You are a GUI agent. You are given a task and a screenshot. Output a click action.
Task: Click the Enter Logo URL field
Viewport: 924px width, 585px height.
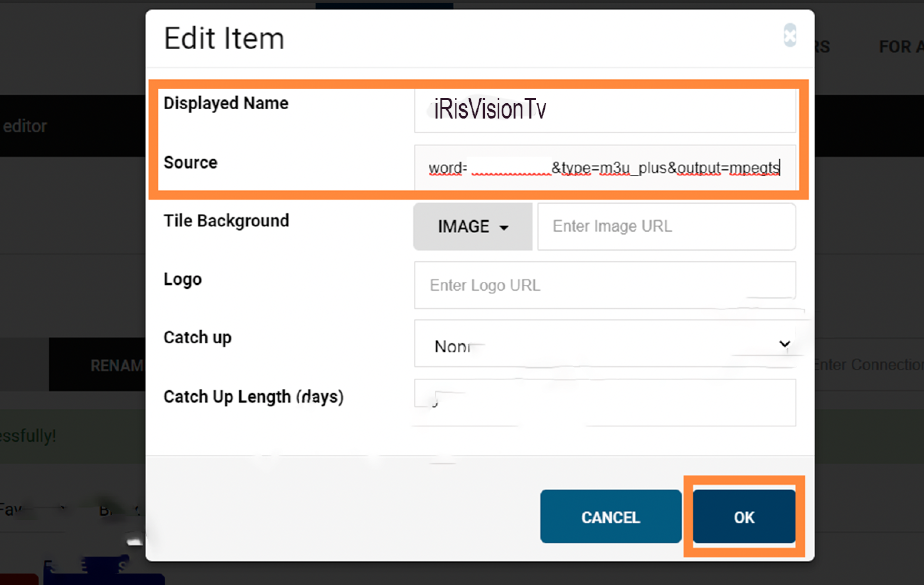click(605, 285)
